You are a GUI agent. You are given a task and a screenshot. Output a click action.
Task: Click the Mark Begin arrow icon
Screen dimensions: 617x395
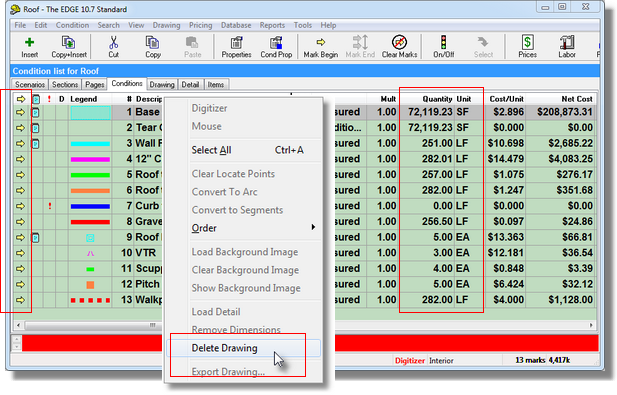321,47
